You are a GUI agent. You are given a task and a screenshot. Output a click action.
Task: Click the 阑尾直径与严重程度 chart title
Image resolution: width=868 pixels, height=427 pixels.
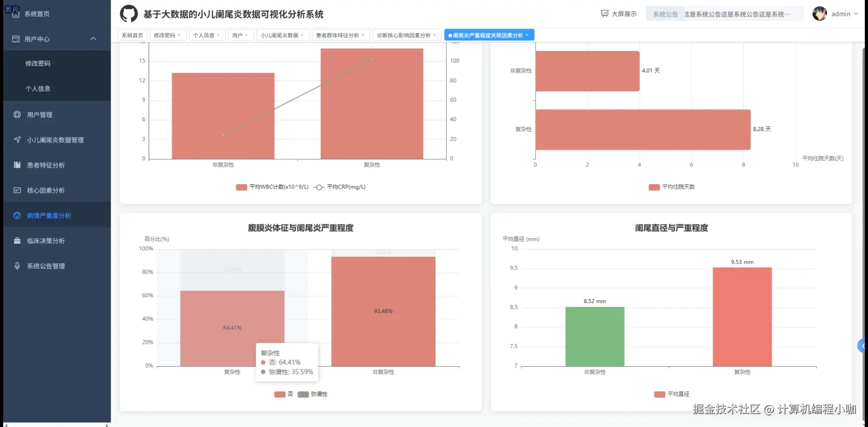[671, 228]
